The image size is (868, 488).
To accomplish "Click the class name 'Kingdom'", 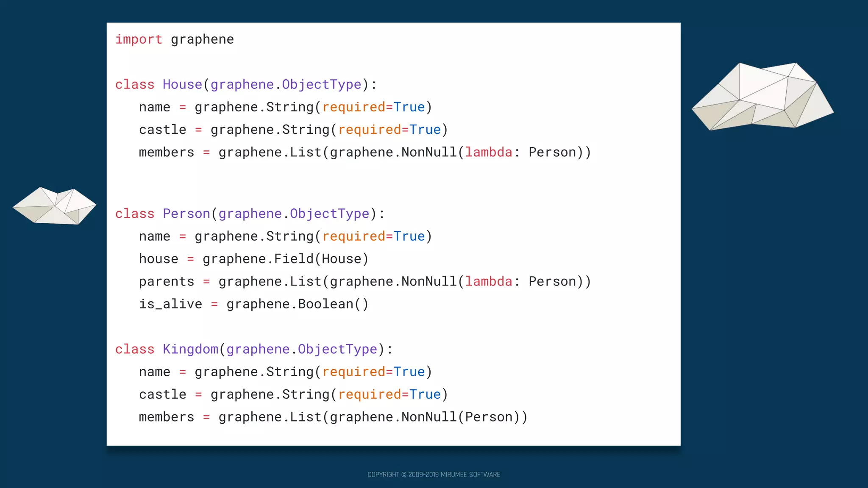I will [190, 349].
